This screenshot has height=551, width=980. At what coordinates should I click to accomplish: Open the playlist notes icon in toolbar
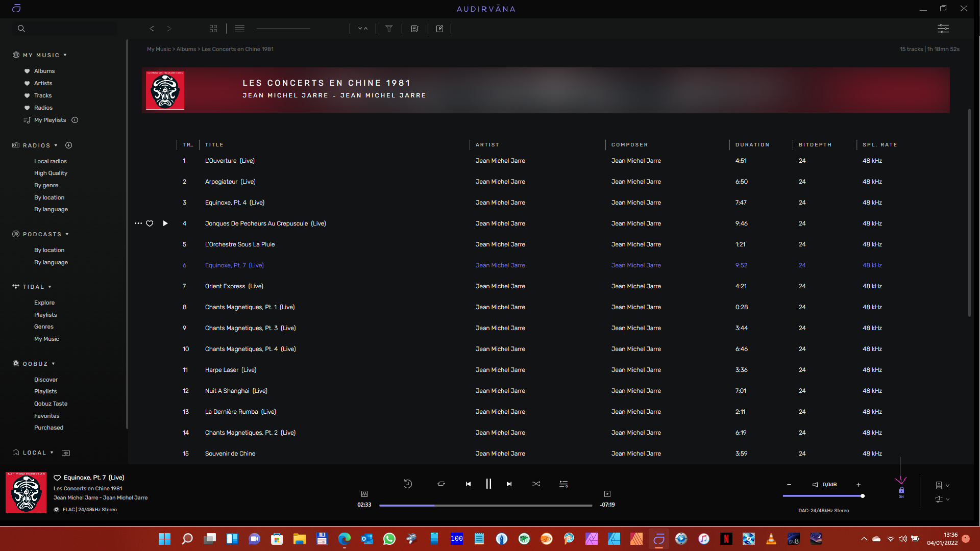point(414,29)
